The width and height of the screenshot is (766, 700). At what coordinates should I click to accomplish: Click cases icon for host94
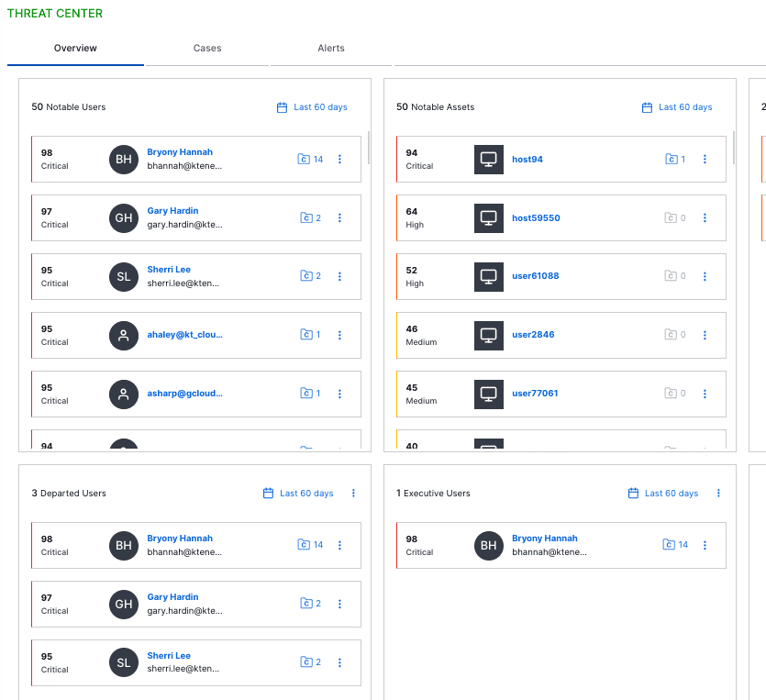tap(672, 160)
